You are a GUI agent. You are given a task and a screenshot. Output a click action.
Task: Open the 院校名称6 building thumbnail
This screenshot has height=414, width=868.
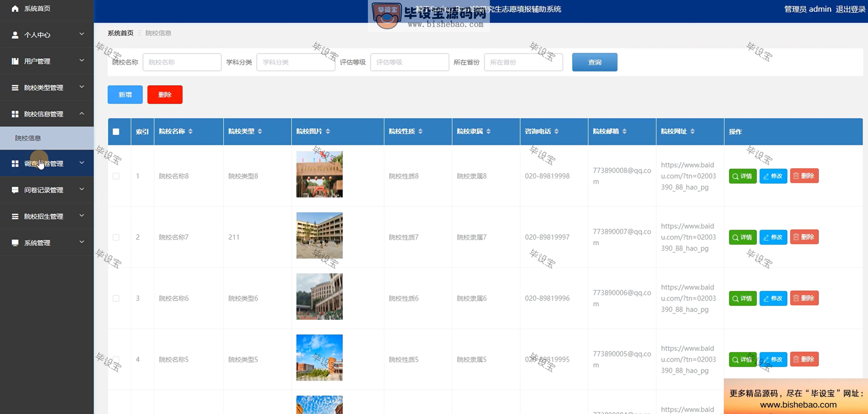point(319,297)
